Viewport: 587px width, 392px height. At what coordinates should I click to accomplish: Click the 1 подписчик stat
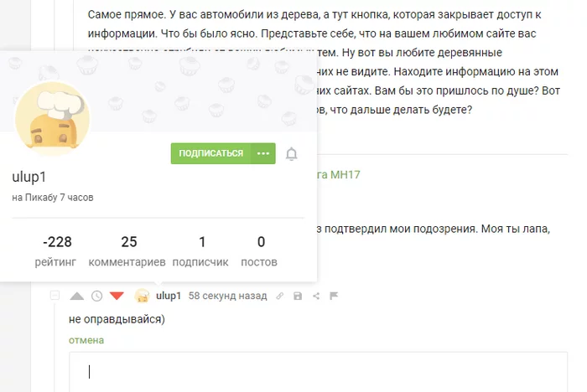pos(200,251)
